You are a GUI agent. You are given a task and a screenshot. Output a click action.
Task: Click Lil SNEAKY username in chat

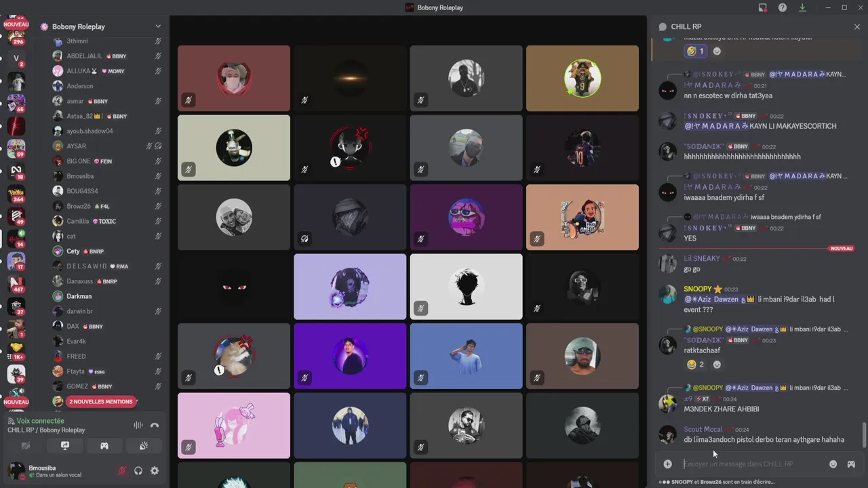701,259
